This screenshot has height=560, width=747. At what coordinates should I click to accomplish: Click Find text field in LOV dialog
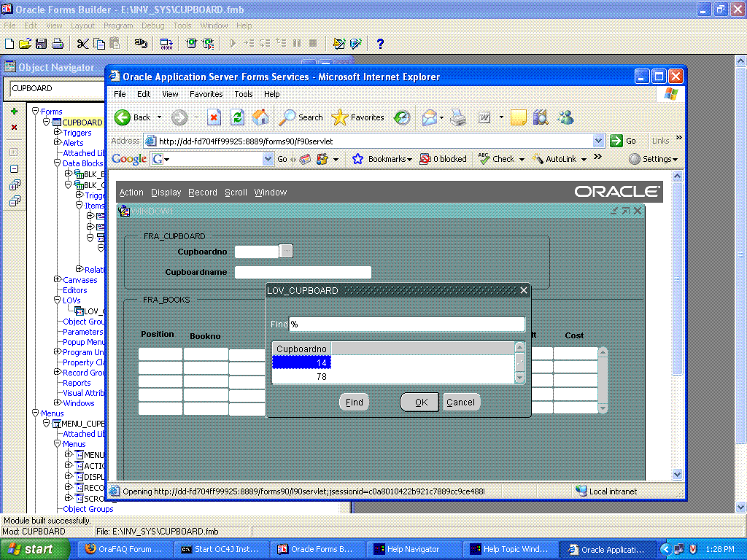407,324
